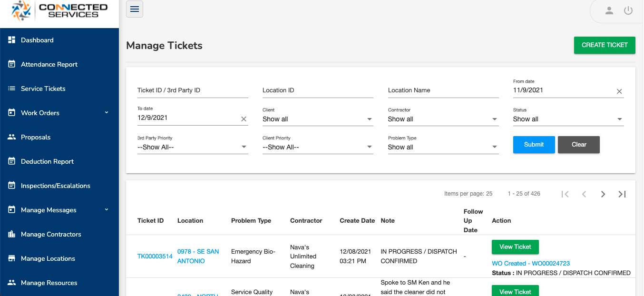Open the Manage Resources people icon
The height and width of the screenshot is (296, 644).
[x=11, y=283]
